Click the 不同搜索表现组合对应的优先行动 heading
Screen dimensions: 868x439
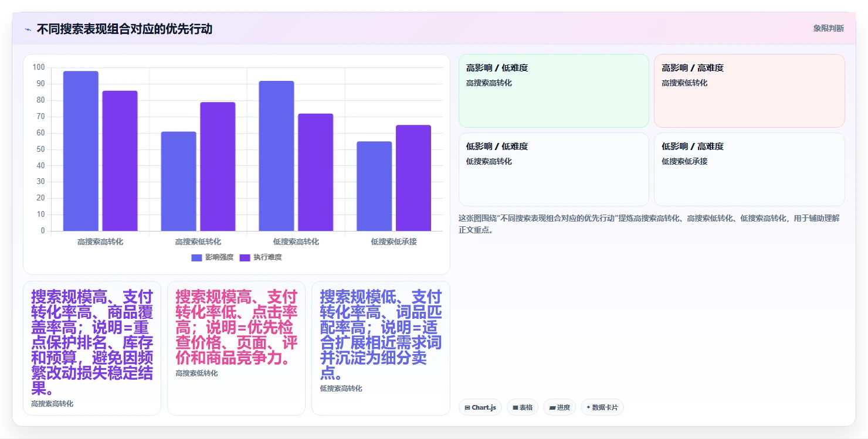pyautogui.click(x=124, y=29)
